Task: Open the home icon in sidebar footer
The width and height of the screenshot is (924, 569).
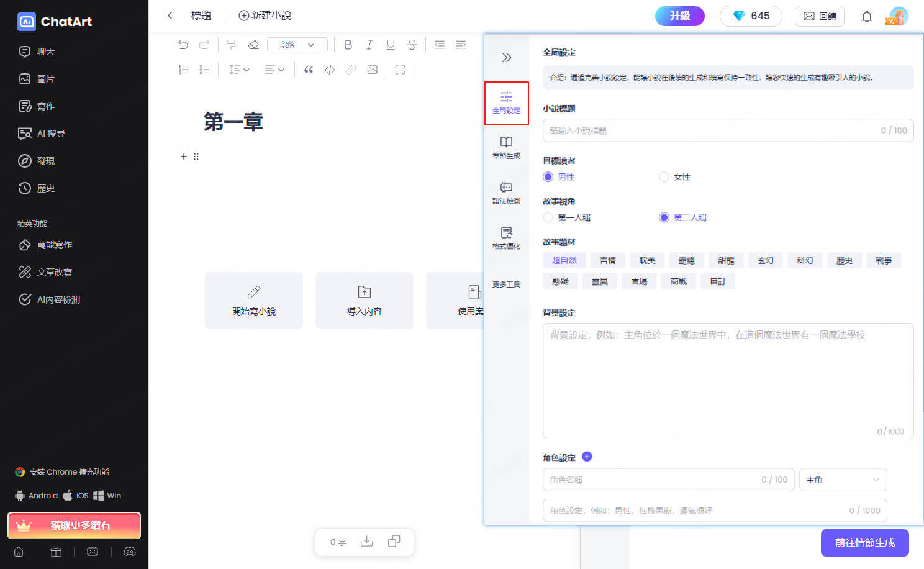Action: pos(19,552)
